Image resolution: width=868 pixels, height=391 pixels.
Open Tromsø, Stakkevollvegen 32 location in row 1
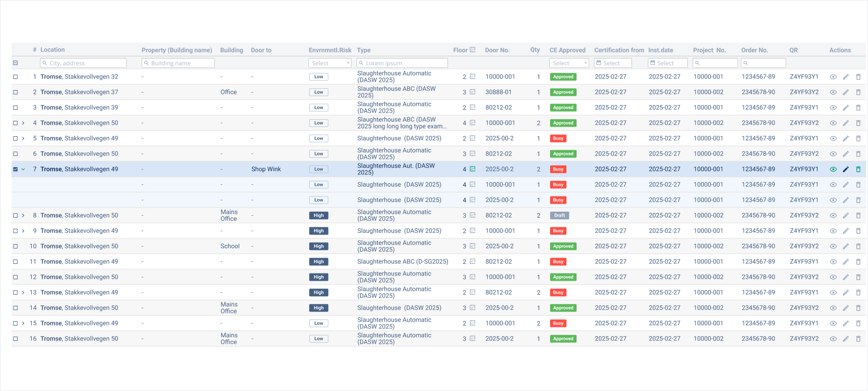[79, 77]
